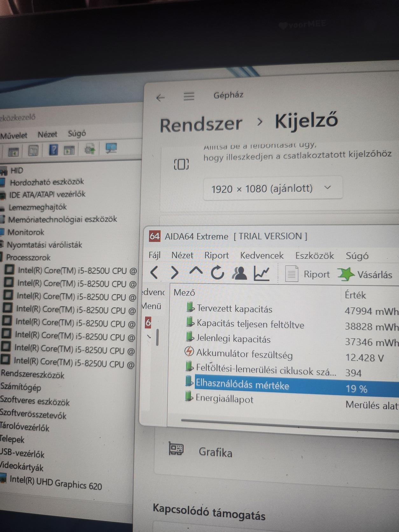Screen dimensions: 399x532
Task: Select Feltöltési-lemerülési ciklusok row
Action: (266, 370)
